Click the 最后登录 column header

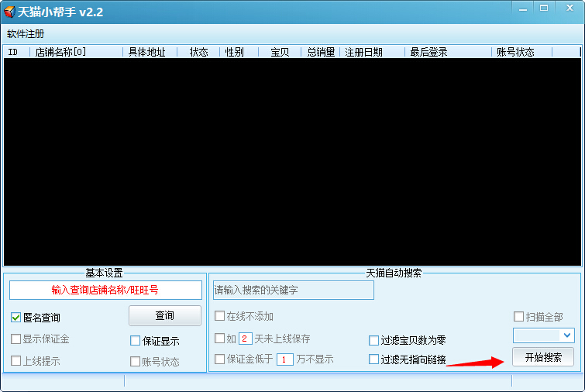point(448,52)
